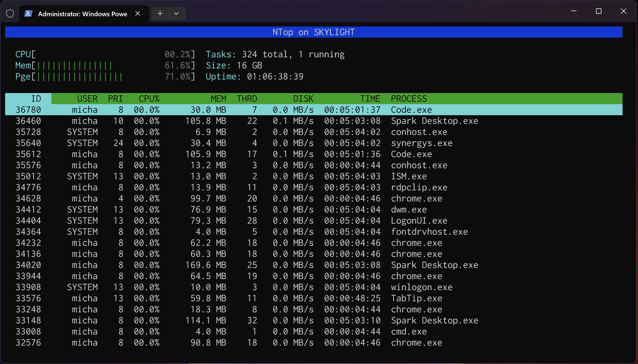This screenshot has width=638, height=364.
Task: Select the cmd.exe process row
Action: pos(314,332)
